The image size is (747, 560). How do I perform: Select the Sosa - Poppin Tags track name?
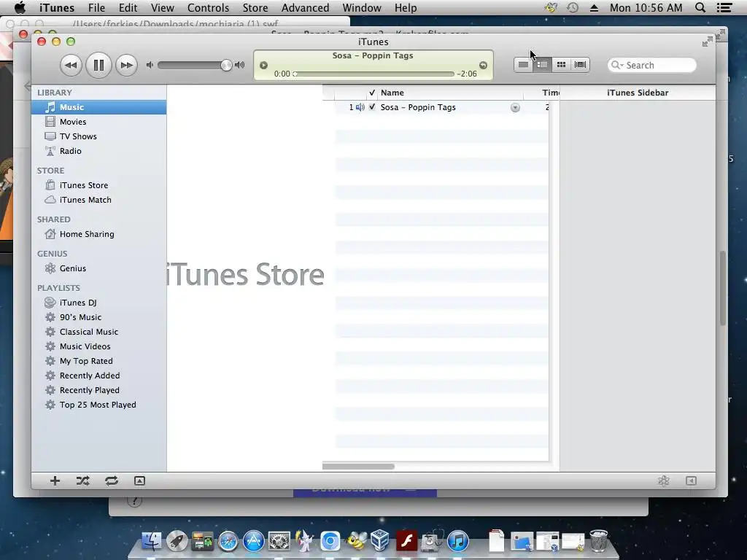tap(418, 107)
